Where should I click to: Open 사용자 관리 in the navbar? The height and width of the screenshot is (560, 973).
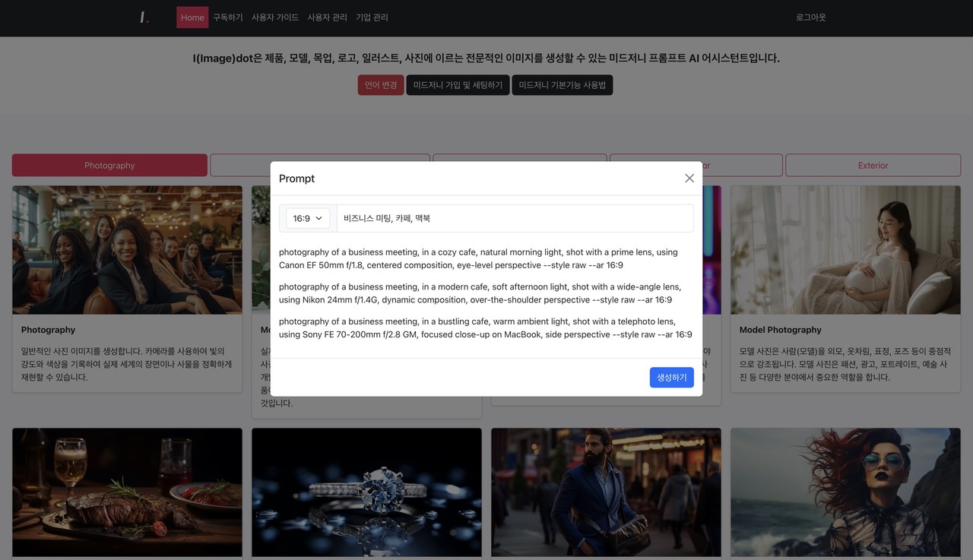(x=327, y=17)
